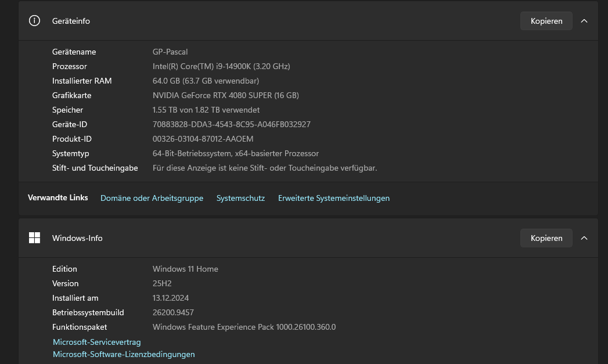Image resolution: width=608 pixels, height=364 pixels.
Task: Click the Geräte-ID value text
Action: coord(232,124)
